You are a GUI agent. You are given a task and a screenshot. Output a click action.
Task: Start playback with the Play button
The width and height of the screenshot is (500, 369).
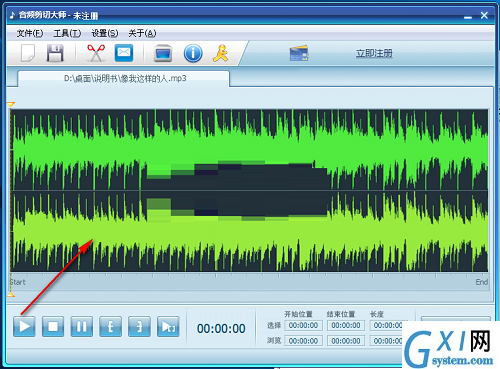(x=24, y=326)
